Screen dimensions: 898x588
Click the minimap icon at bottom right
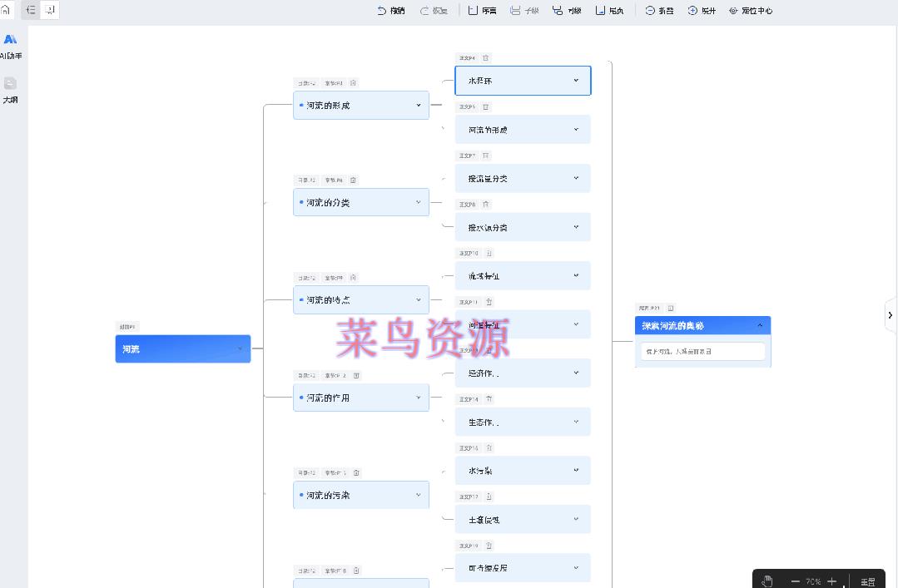(x=867, y=580)
